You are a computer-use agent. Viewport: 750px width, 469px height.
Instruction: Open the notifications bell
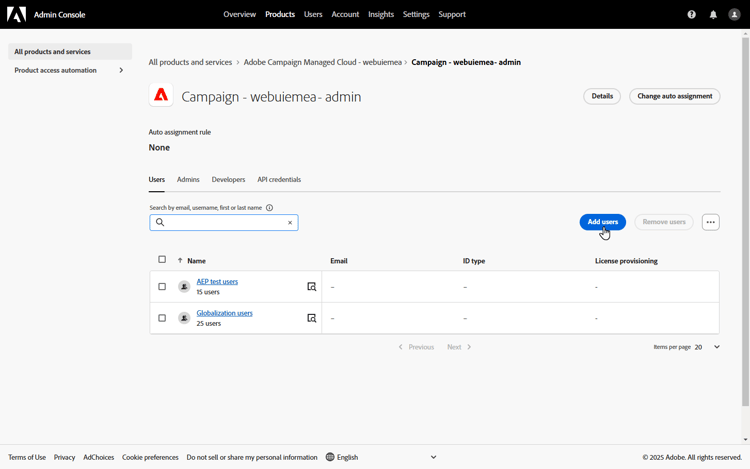(713, 15)
